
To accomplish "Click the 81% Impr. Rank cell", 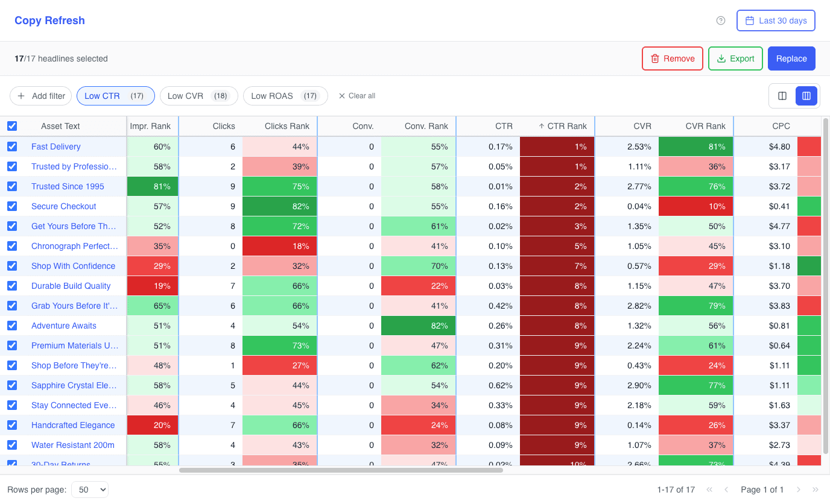I will (x=153, y=186).
